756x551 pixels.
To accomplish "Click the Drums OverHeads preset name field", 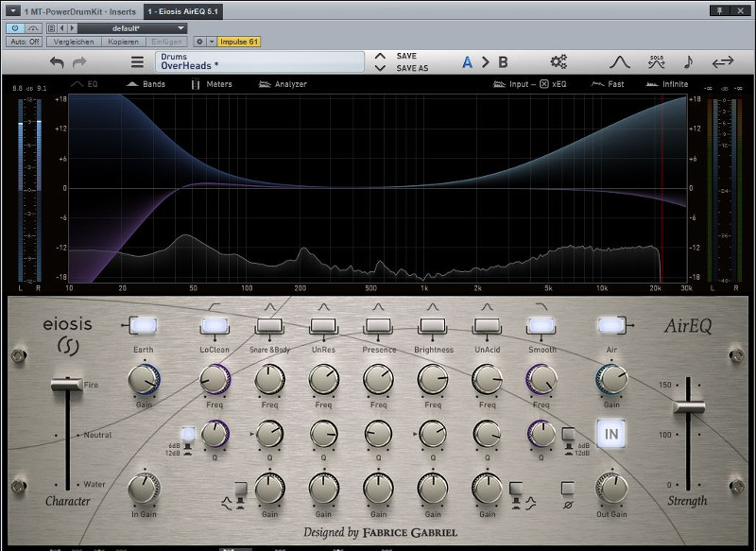I will (259, 61).
